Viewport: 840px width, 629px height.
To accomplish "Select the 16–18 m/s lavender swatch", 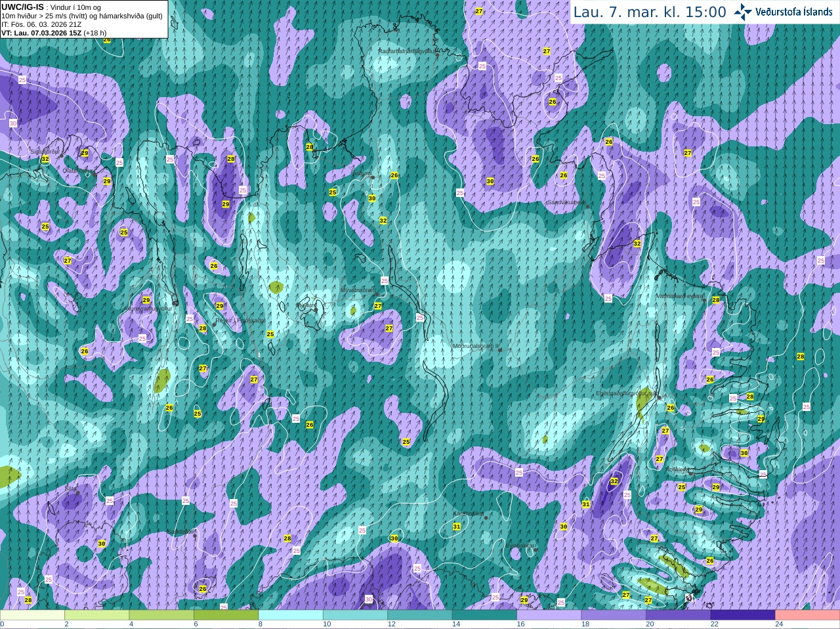I will 549,615.
